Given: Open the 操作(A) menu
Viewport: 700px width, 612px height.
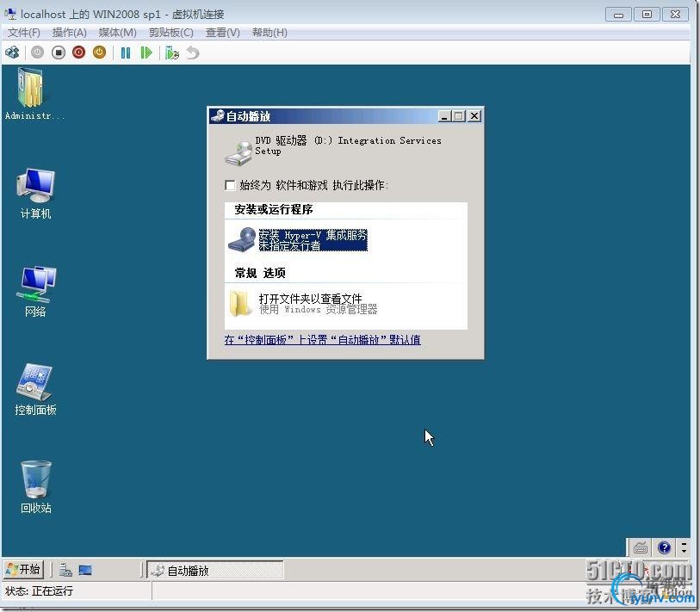Looking at the screenshot, I should (69, 33).
